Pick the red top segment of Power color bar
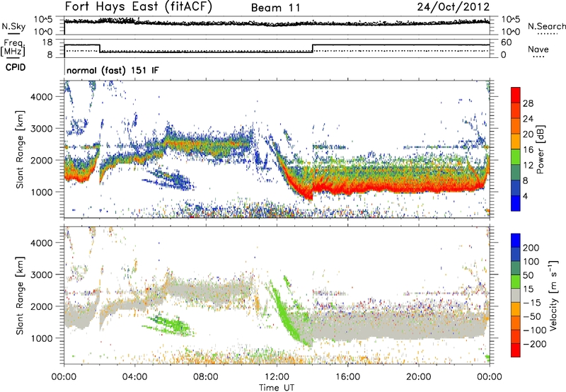This screenshot has width=566, height=392. (x=516, y=95)
